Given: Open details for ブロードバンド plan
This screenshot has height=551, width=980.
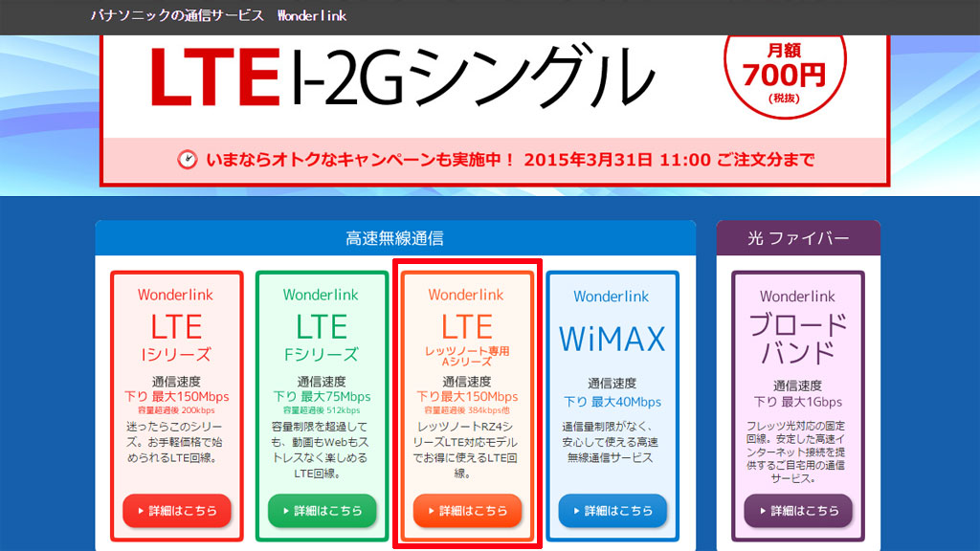Looking at the screenshot, I should [x=798, y=511].
